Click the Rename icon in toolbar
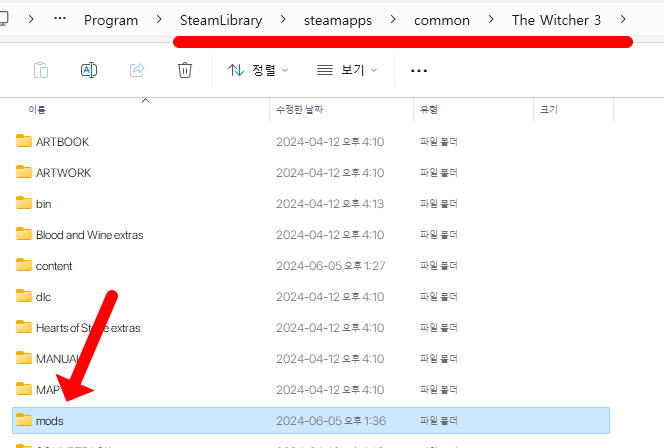The width and height of the screenshot is (664, 448). [x=89, y=70]
